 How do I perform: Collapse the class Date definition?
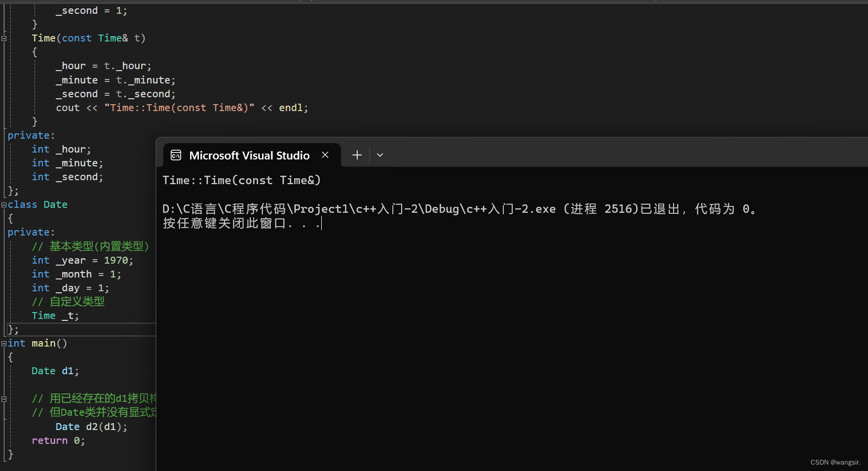[x=4, y=204]
